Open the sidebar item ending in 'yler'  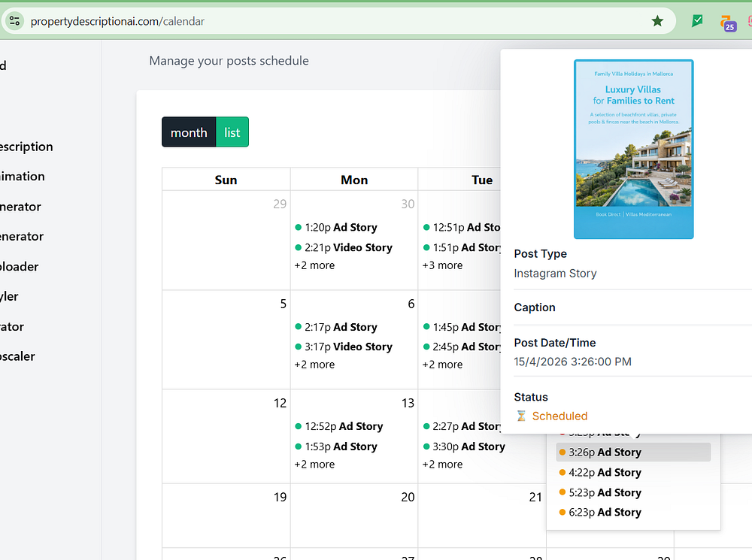[9, 296]
